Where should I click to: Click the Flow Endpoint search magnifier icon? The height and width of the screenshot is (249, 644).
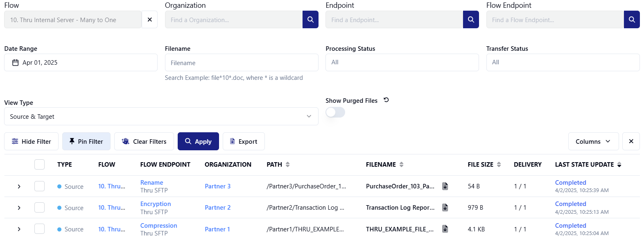pos(632,20)
